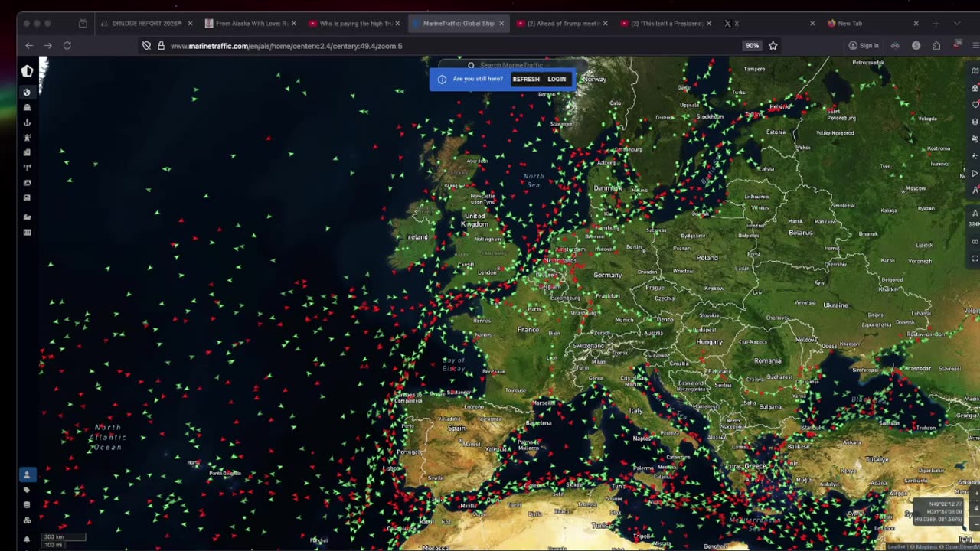Click the 300 km scale bar

point(64,537)
